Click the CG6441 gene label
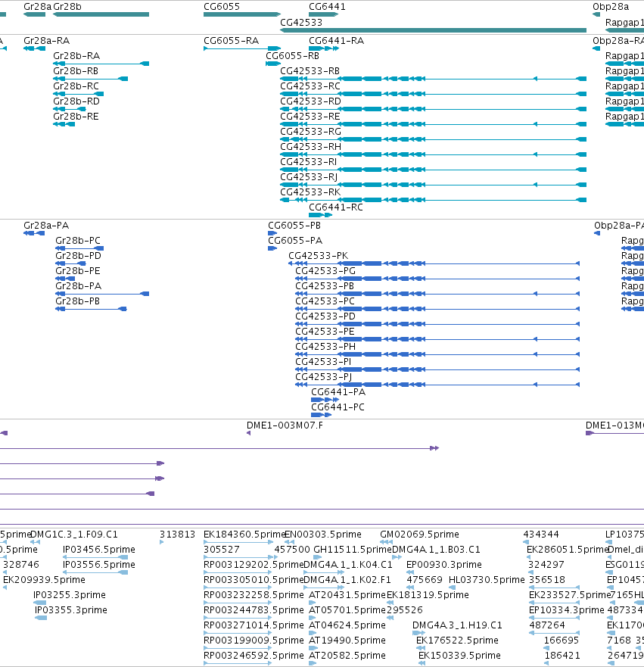 (327, 7)
